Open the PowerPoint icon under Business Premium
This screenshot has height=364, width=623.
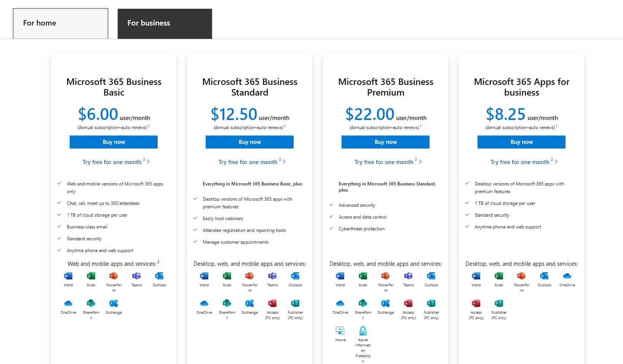point(385,276)
